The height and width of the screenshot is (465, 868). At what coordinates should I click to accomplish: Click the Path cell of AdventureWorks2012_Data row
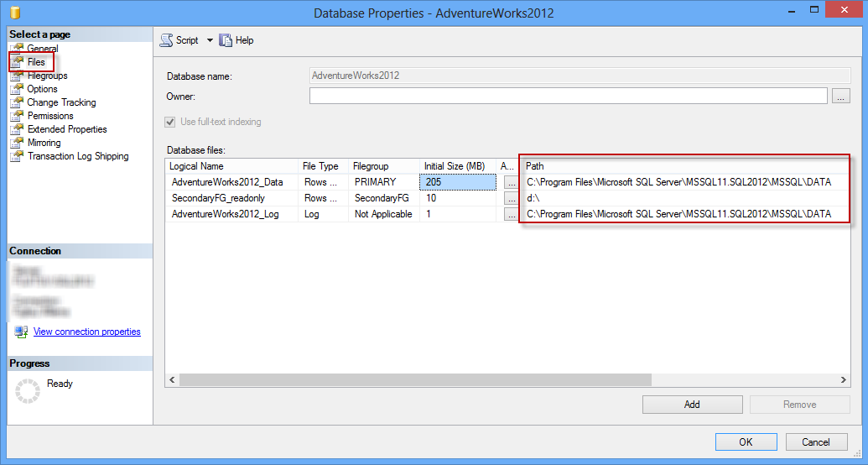[x=685, y=182]
